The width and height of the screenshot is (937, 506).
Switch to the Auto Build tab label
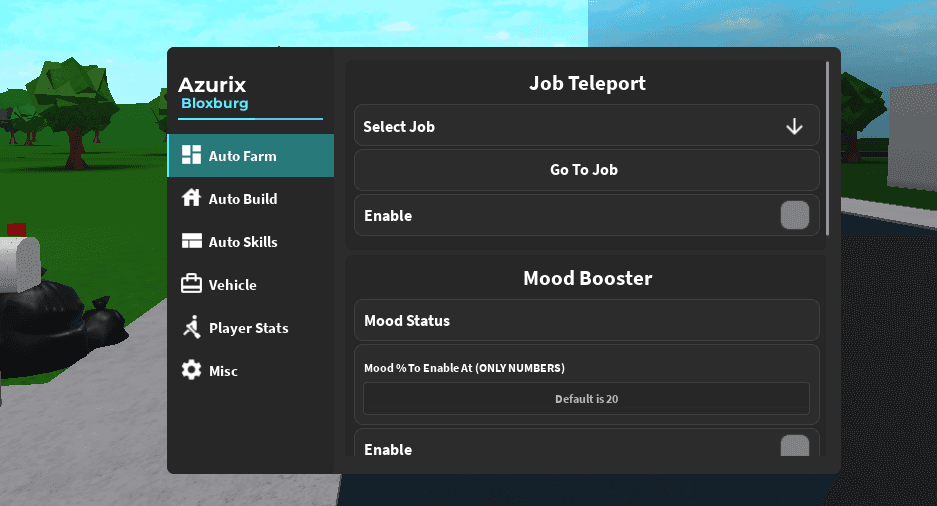point(243,199)
